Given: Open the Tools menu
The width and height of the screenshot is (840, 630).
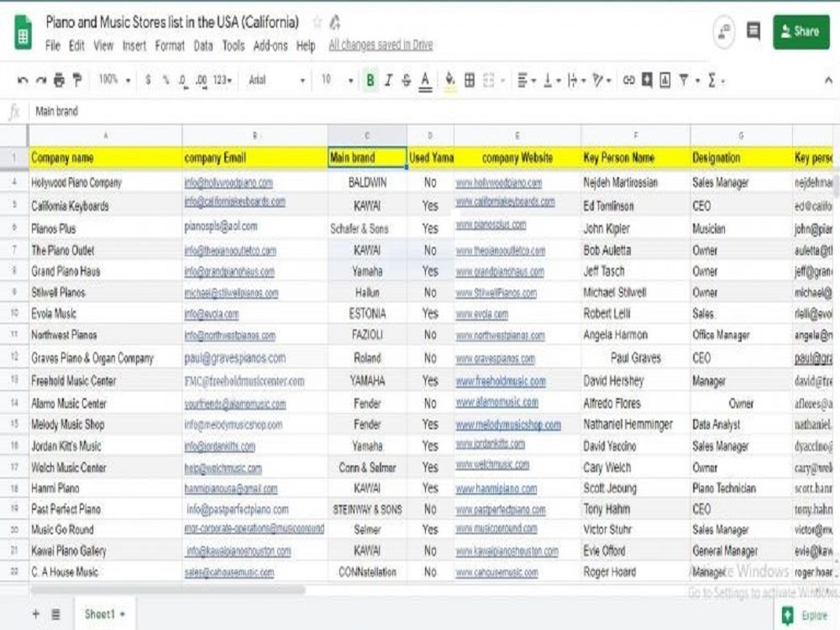Looking at the screenshot, I should click(x=233, y=45).
